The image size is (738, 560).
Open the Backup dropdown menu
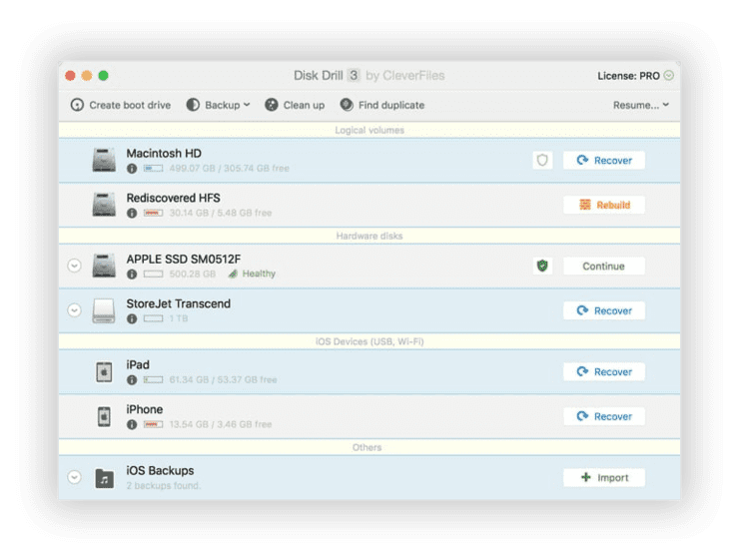218,105
